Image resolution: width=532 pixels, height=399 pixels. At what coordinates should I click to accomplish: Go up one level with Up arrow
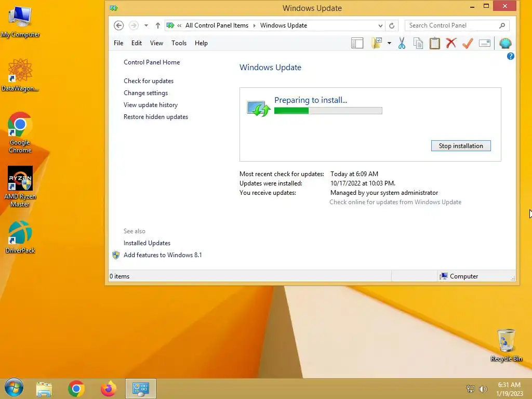pos(158,25)
